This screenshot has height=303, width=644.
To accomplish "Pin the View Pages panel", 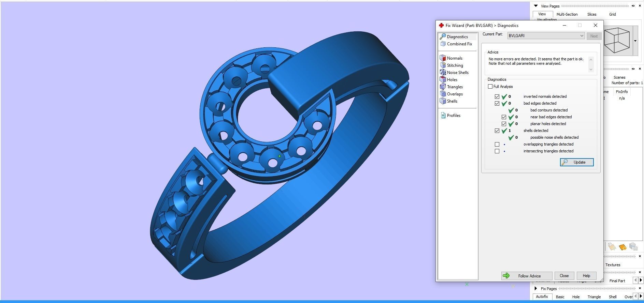I will [x=633, y=6].
